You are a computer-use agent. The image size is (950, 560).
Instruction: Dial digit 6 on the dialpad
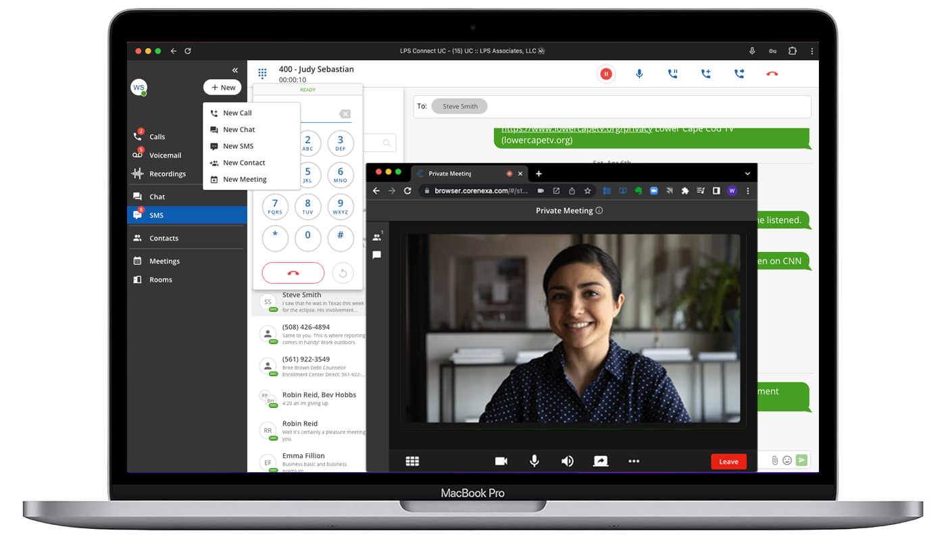click(x=341, y=175)
